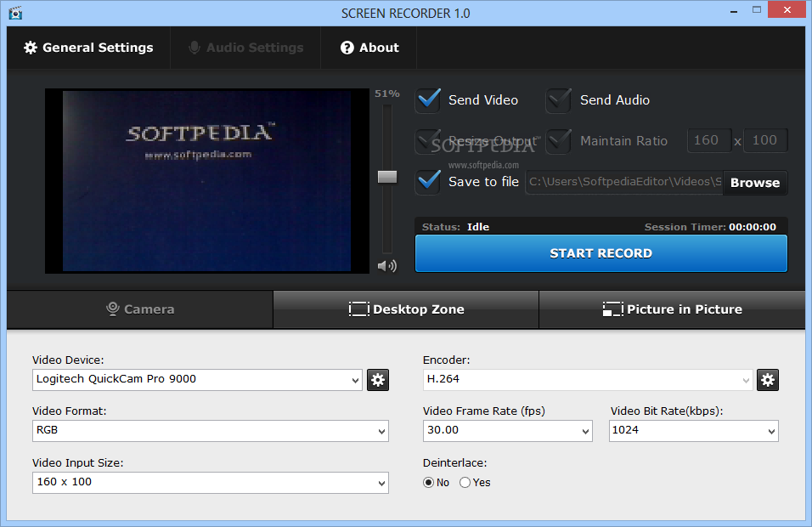The height and width of the screenshot is (527, 812).
Task: Click the volume speaker icon below the slider
Action: [x=386, y=266]
